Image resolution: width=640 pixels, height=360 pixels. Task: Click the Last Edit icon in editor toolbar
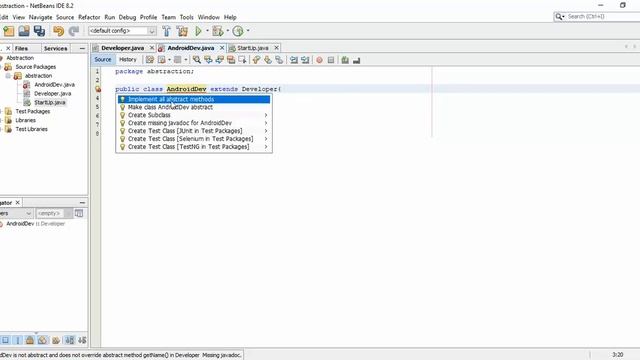click(x=150, y=60)
